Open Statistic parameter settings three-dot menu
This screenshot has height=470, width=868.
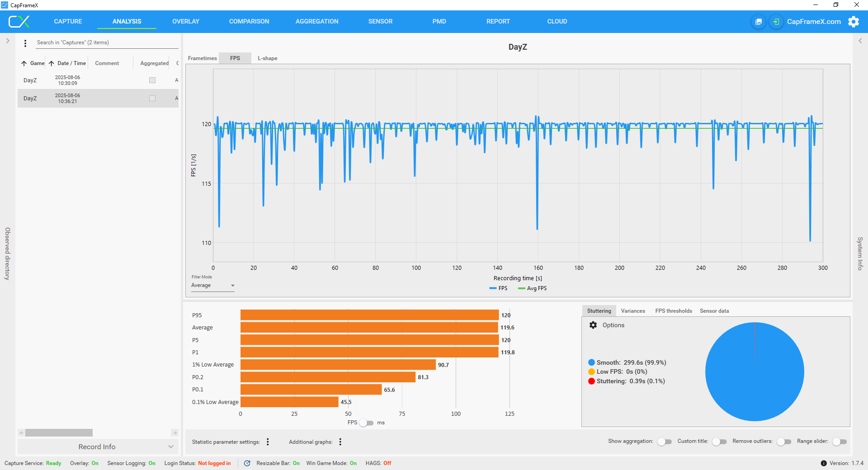click(x=268, y=442)
